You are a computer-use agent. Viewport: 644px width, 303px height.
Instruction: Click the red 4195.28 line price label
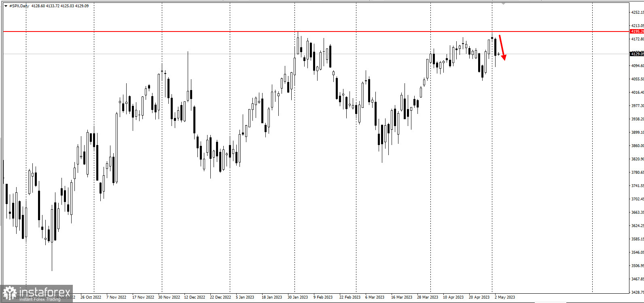click(637, 31)
